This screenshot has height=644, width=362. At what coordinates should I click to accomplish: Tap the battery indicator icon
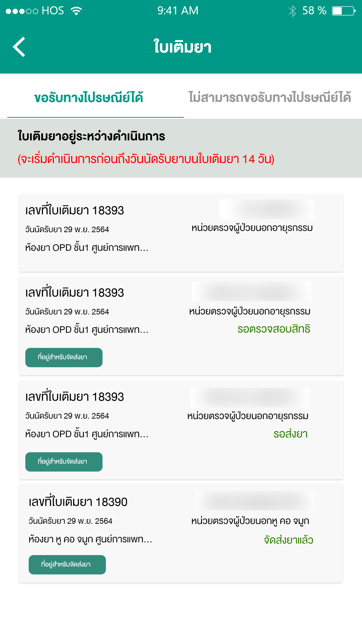344,11
